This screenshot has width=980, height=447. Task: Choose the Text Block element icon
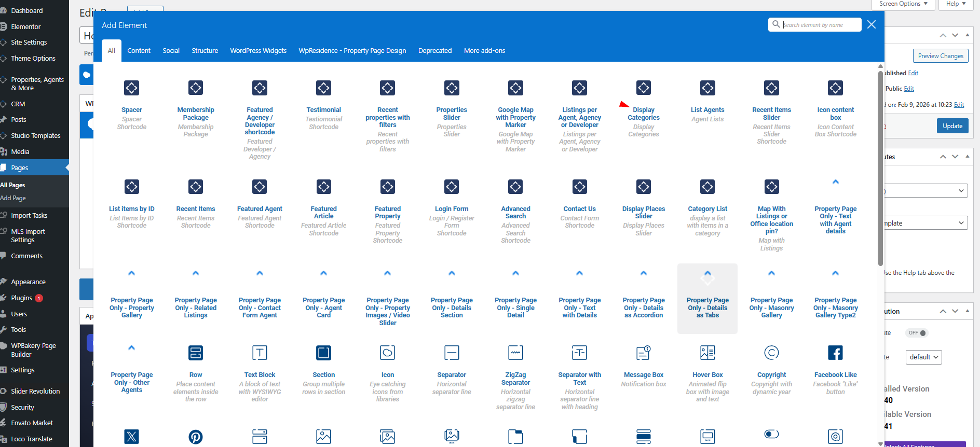(260, 353)
